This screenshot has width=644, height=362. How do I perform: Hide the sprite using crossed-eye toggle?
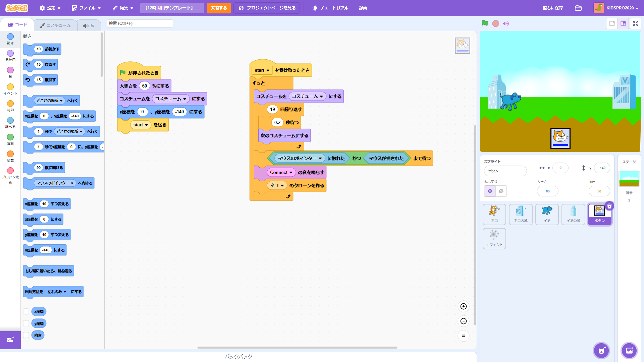[501, 191]
